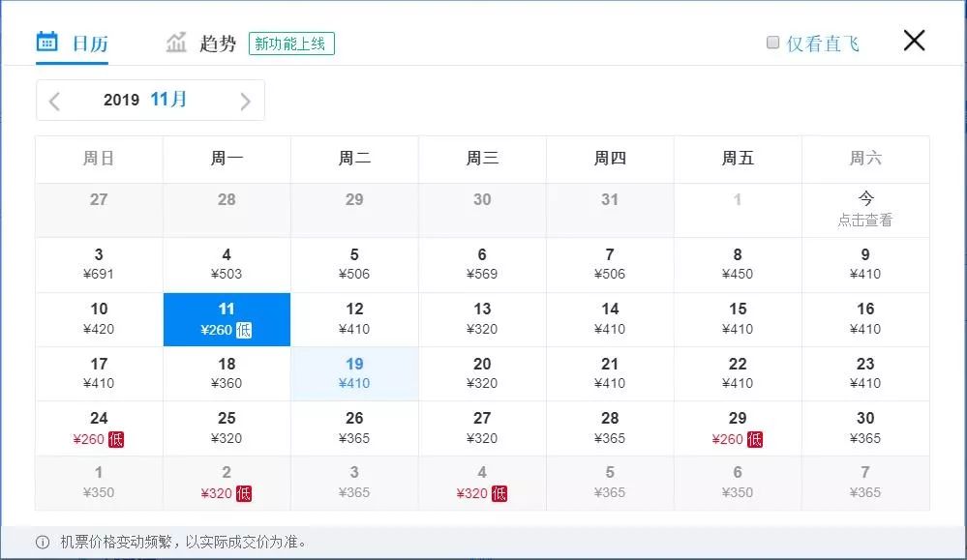Click the 低 tag on November 29
Image resolution: width=967 pixels, height=560 pixels.
click(x=753, y=438)
